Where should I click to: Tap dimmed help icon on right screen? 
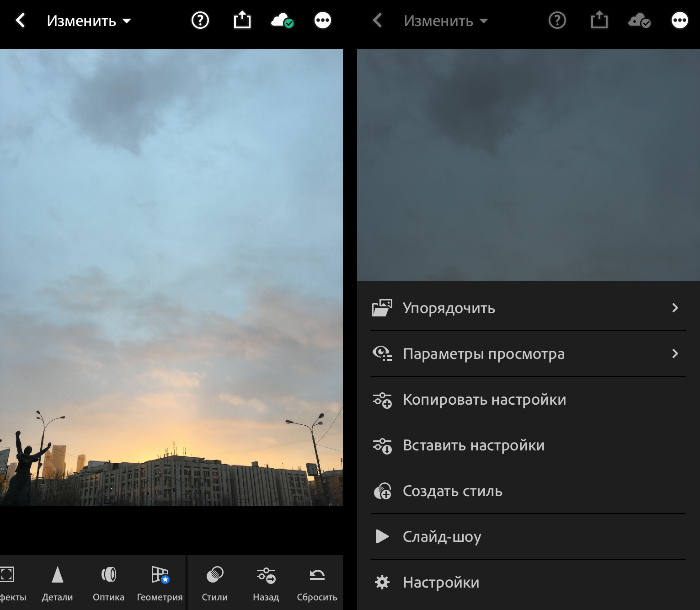pyautogui.click(x=557, y=21)
